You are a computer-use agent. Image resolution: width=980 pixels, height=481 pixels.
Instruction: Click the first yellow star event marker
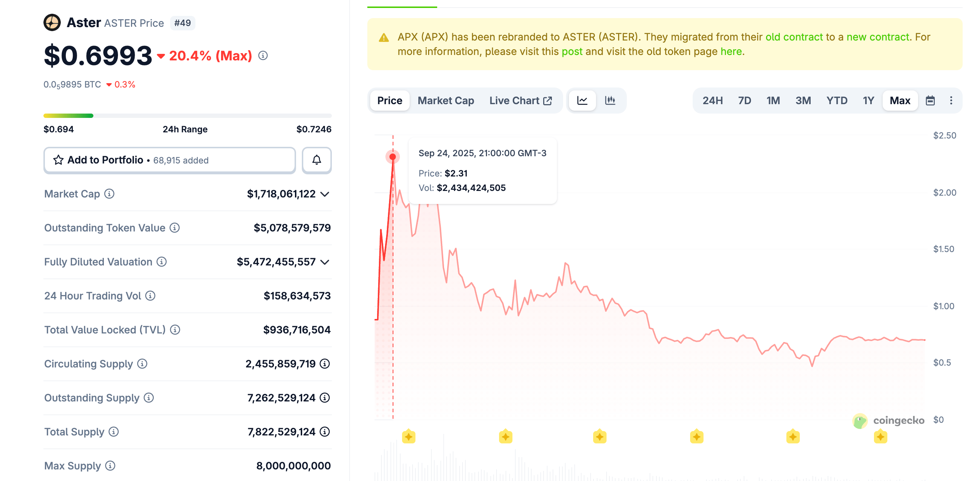409,437
